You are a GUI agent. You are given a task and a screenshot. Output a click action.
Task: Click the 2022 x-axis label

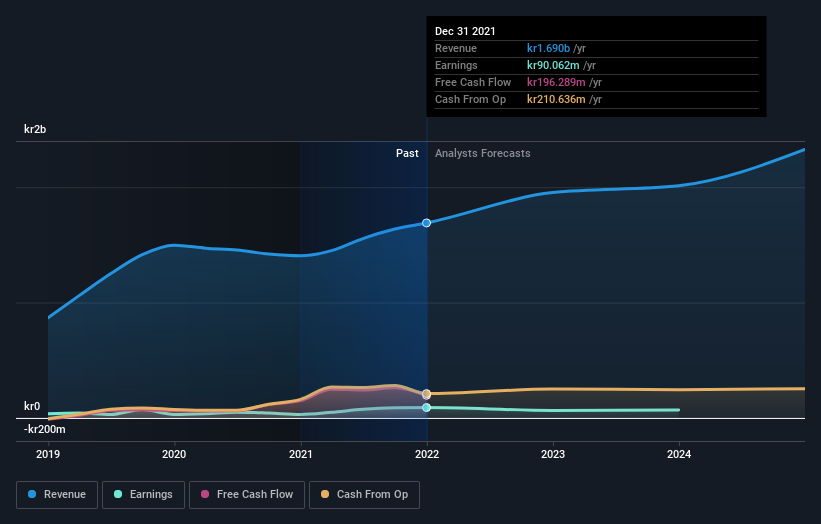(x=427, y=454)
